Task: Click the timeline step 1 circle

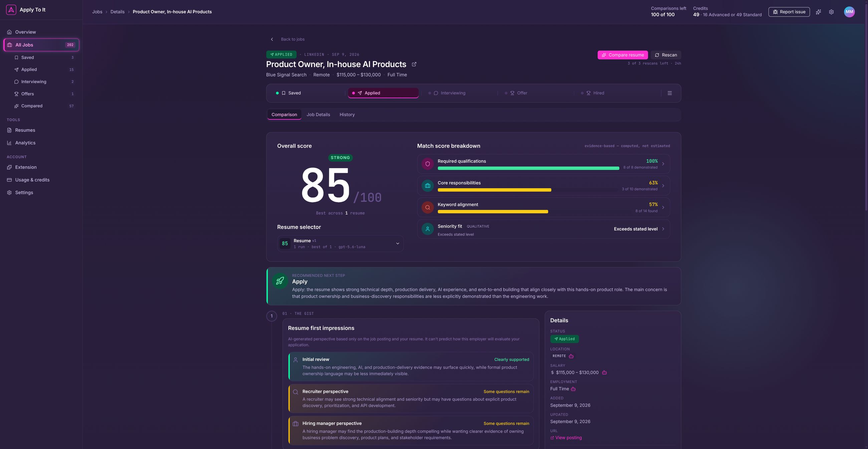Action: [x=272, y=316]
